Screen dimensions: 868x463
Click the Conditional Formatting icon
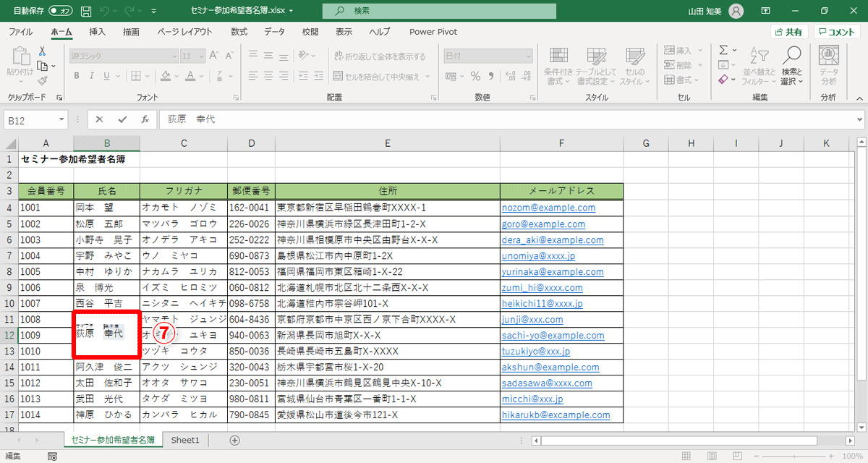pyautogui.click(x=558, y=56)
